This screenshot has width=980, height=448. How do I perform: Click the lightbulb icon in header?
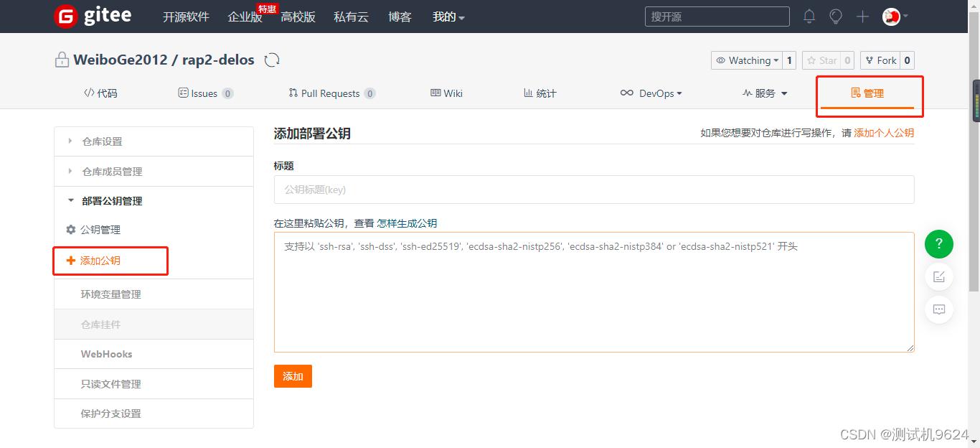[836, 17]
